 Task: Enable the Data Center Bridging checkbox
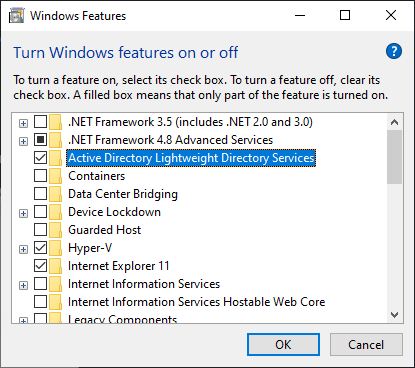40,194
